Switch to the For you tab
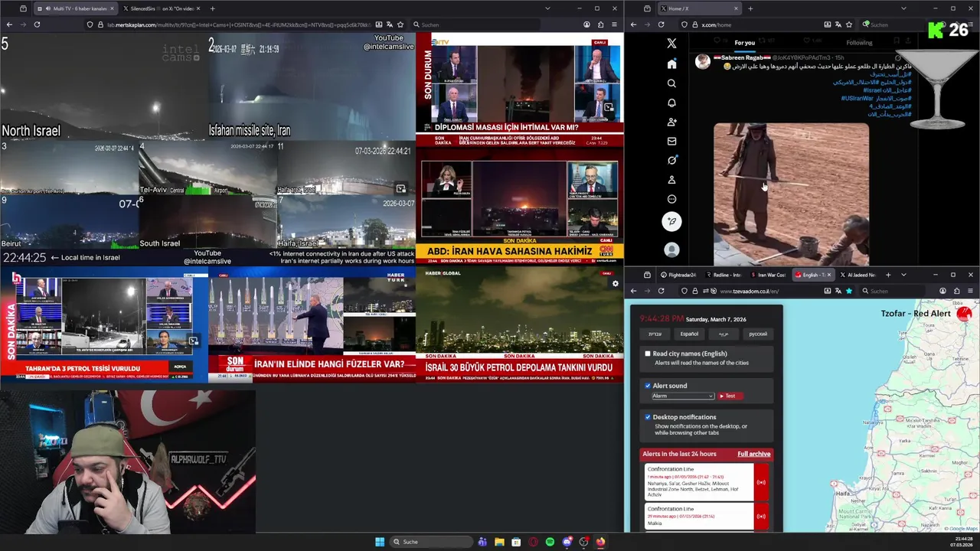Screen dimensions: 980x551 (x=744, y=43)
